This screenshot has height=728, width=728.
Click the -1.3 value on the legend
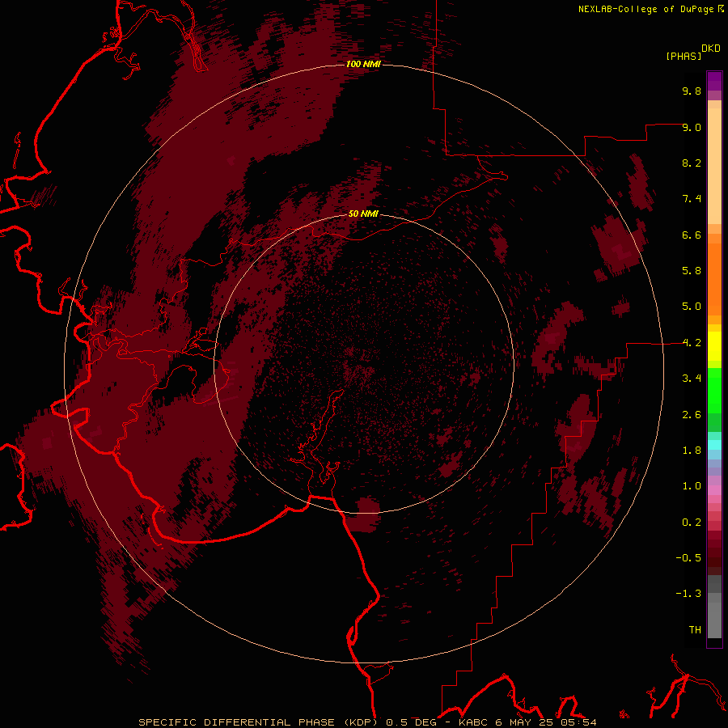pyautogui.click(x=688, y=594)
